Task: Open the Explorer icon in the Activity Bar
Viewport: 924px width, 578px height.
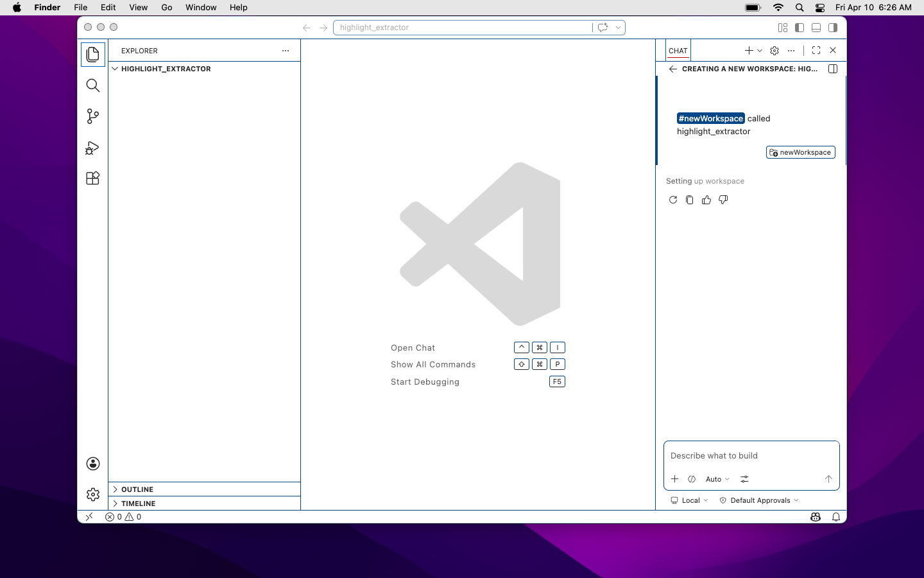Action: pos(92,54)
